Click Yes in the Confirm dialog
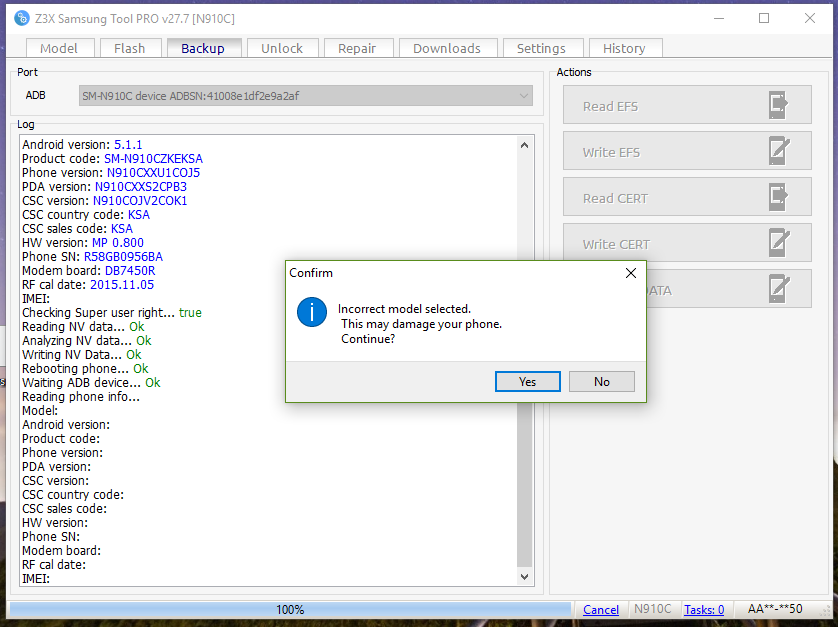This screenshot has width=838, height=627. click(x=527, y=382)
